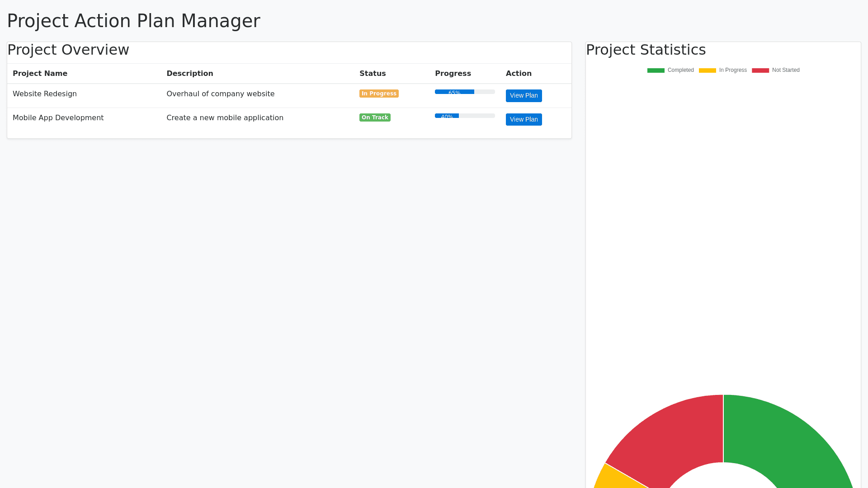
Task: Click View Plan for Website Redesign
Action: [x=524, y=96]
